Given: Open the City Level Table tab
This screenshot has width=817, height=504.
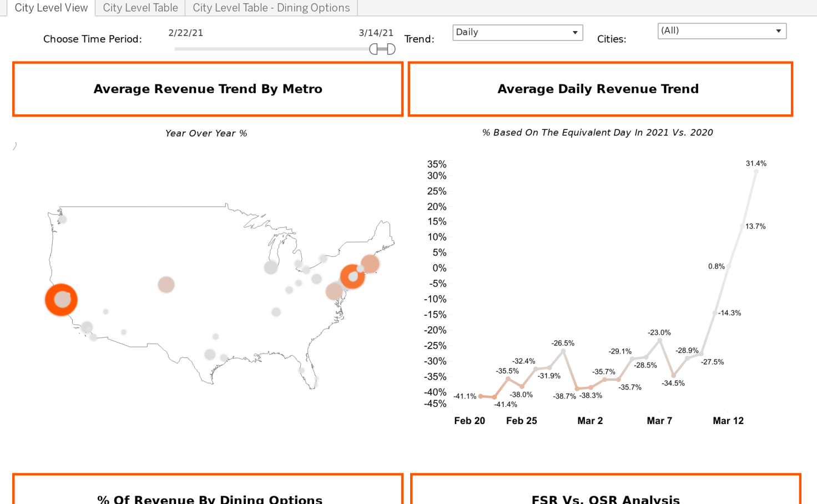Looking at the screenshot, I should [140, 8].
